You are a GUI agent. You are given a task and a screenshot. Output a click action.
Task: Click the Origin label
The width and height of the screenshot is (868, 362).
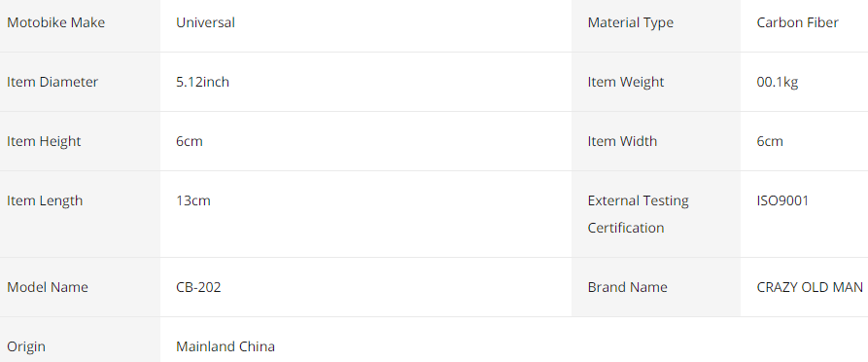(26, 347)
